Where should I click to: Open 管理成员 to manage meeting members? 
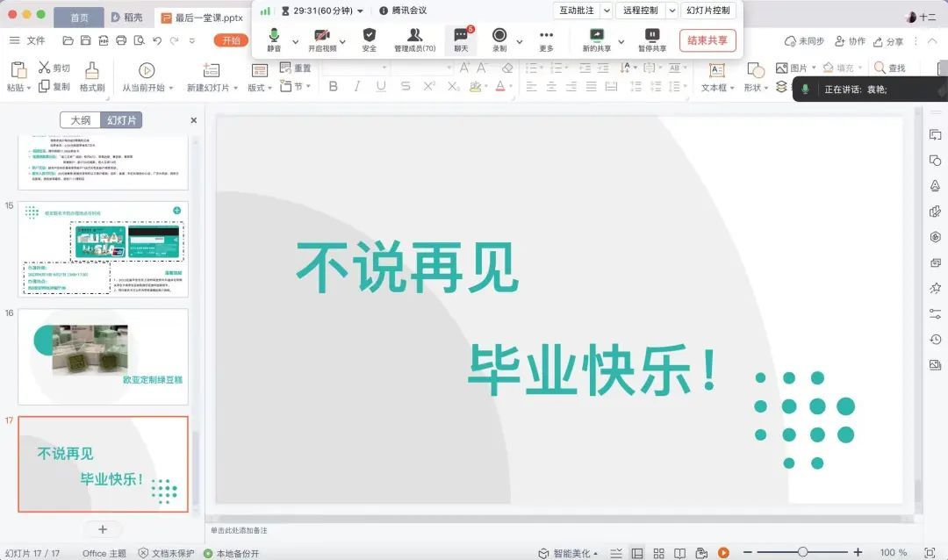(414, 38)
